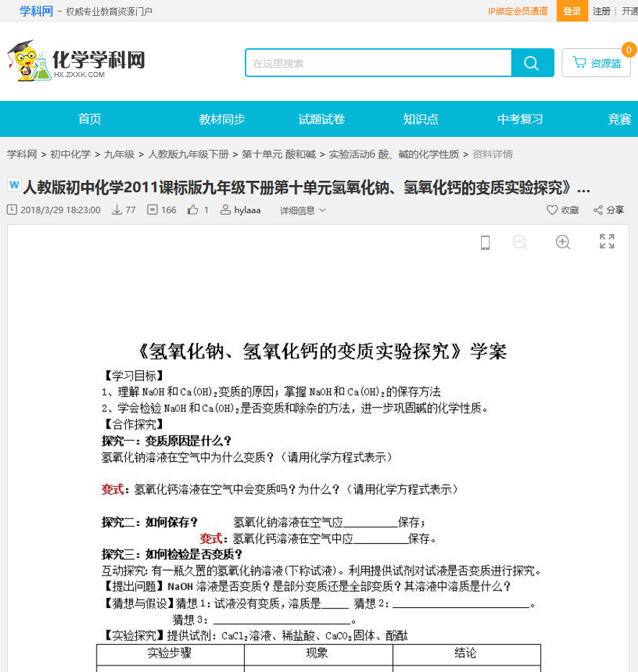Click the 注册 link
The image size is (638, 672).
click(x=603, y=12)
